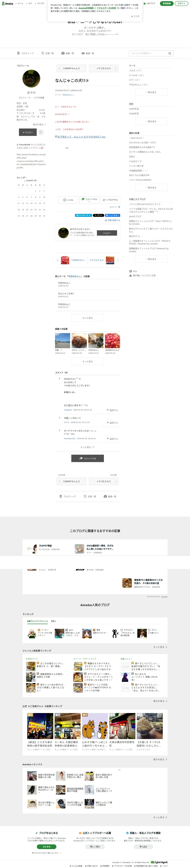
Task: Click the Facebook シェアする button
Action: (x=112, y=215)
